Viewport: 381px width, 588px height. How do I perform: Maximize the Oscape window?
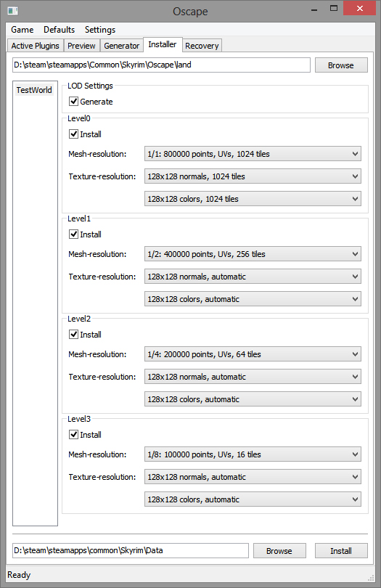pyautogui.click(x=333, y=8)
